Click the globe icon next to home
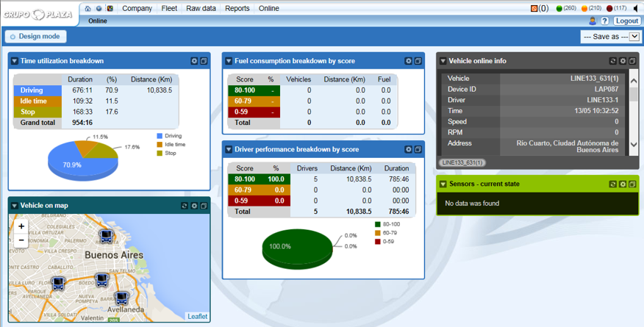 coord(99,8)
